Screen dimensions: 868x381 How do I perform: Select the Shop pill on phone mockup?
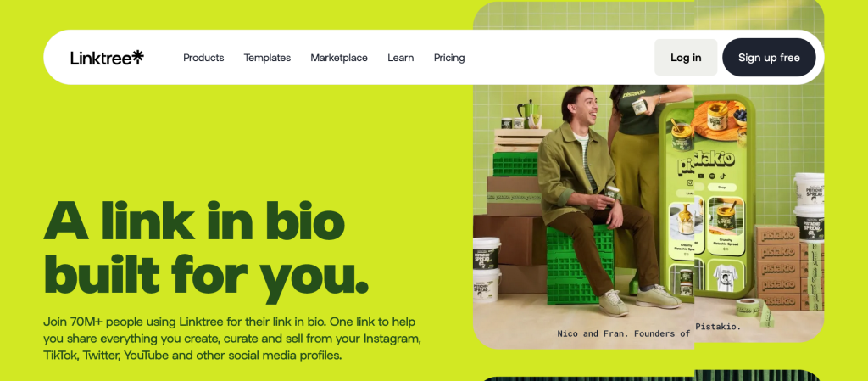[722, 188]
